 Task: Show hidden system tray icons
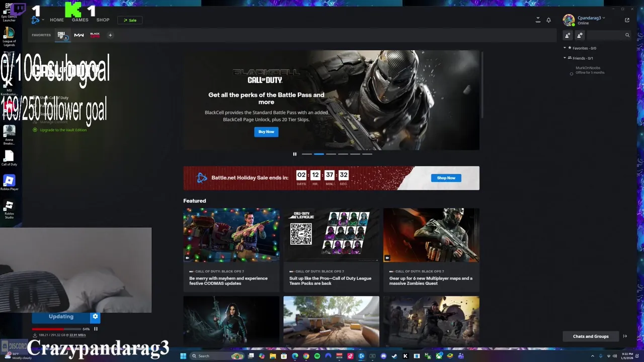tap(593, 356)
